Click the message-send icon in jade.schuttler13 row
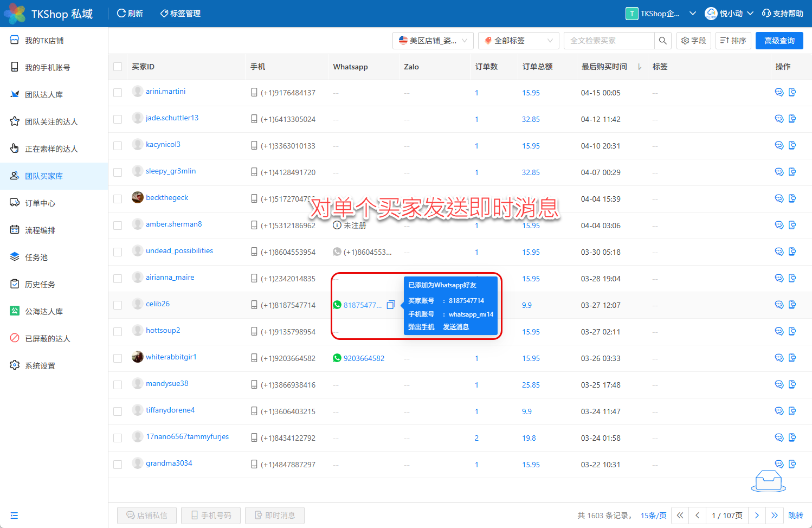This screenshot has width=812, height=528. [x=792, y=119]
